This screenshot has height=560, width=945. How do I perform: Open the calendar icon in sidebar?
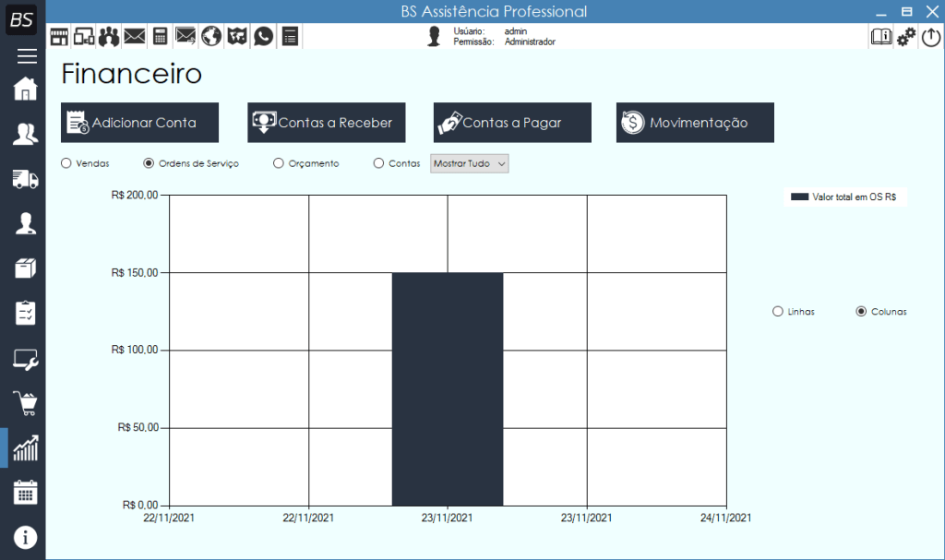(x=26, y=492)
